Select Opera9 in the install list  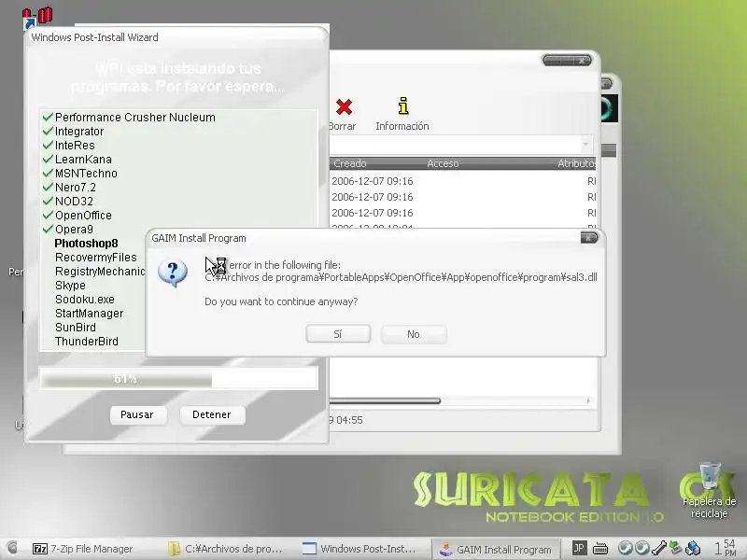(74, 230)
